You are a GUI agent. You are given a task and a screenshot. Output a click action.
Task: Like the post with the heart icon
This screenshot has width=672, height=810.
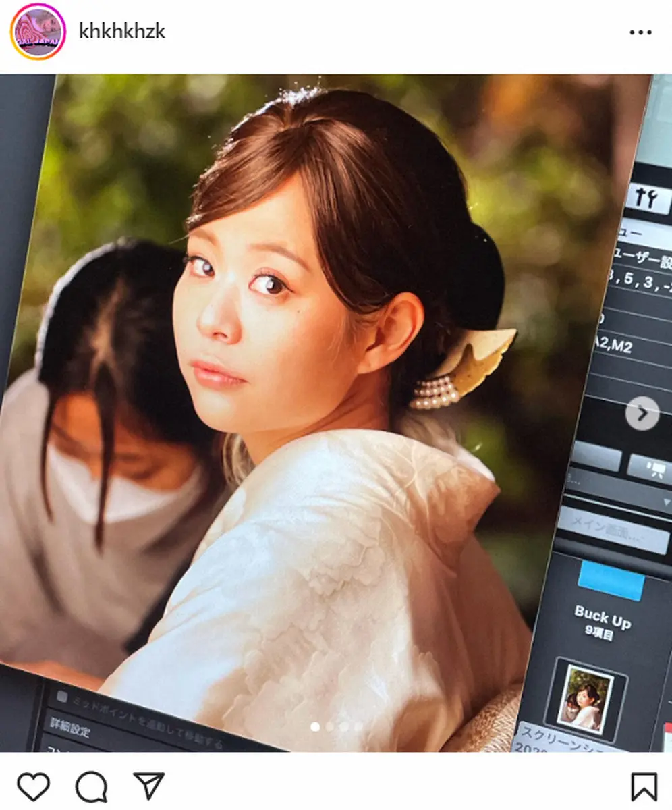(x=33, y=786)
